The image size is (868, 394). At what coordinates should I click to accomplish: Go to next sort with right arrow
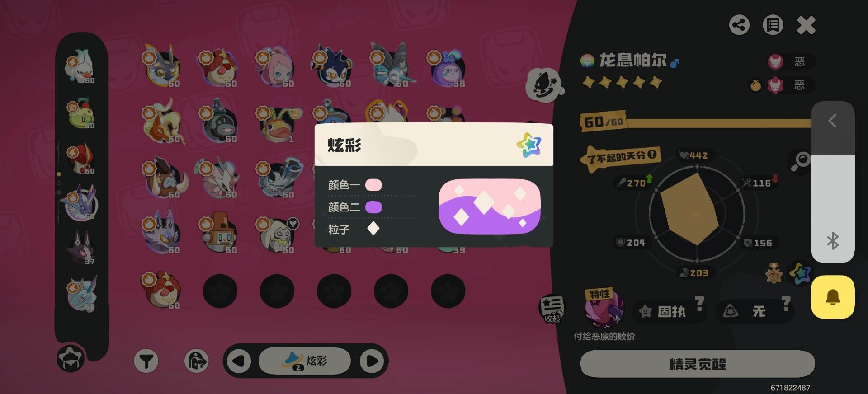[372, 361]
